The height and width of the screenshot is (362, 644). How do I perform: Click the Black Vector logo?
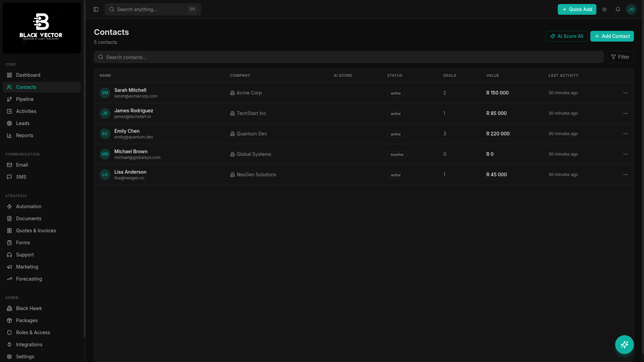[x=42, y=28]
